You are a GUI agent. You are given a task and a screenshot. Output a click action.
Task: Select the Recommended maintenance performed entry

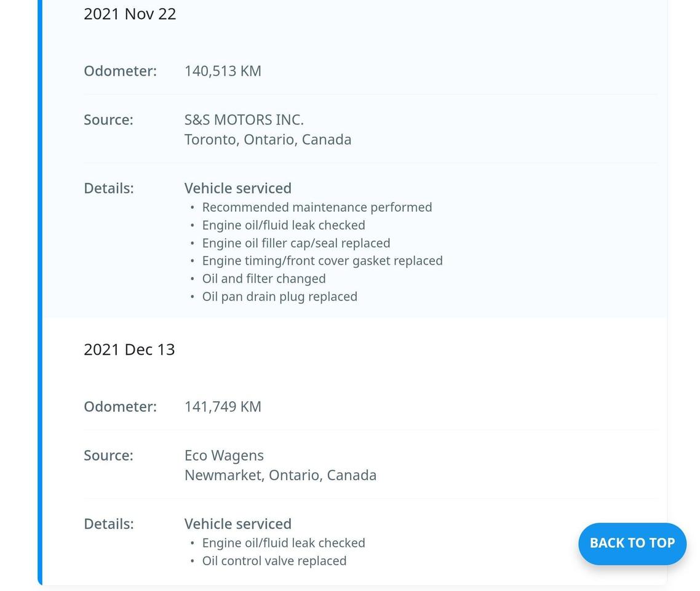coord(317,207)
